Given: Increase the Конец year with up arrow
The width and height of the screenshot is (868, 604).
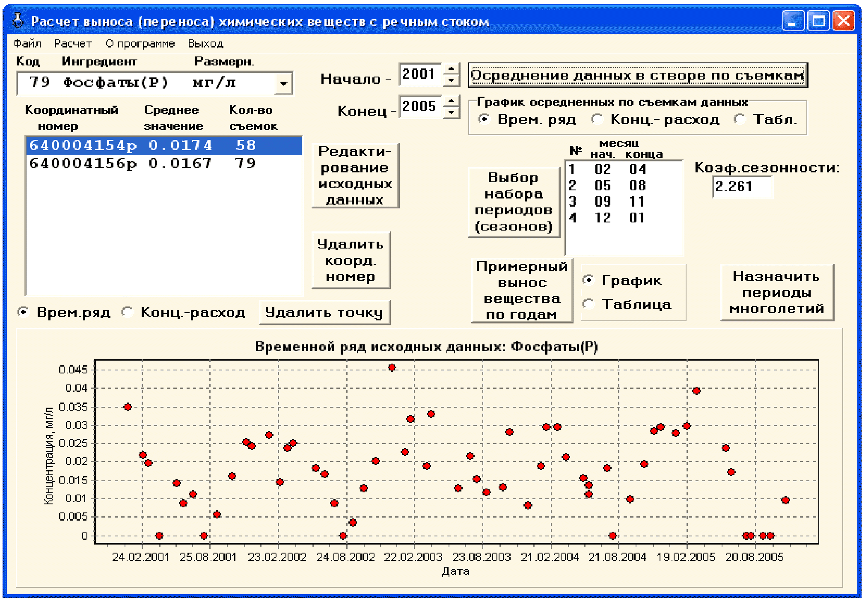Looking at the screenshot, I should point(451,101).
